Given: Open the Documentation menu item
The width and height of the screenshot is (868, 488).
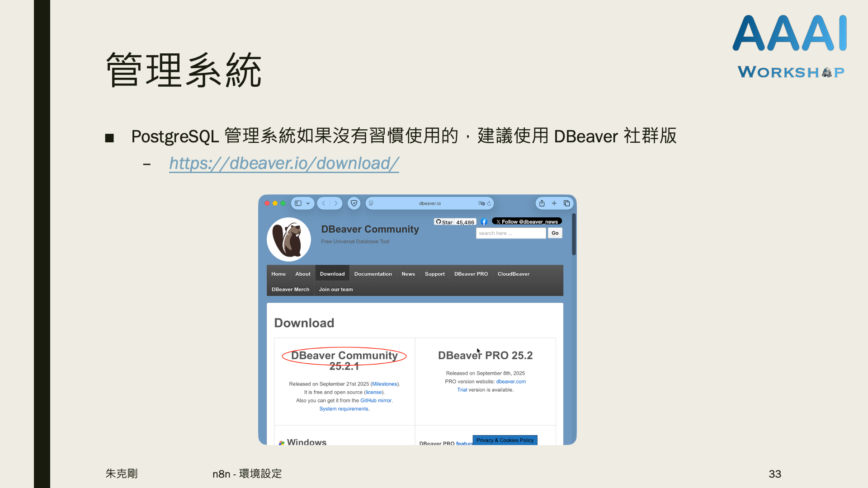Looking at the screenshot, I should (373, 274).
